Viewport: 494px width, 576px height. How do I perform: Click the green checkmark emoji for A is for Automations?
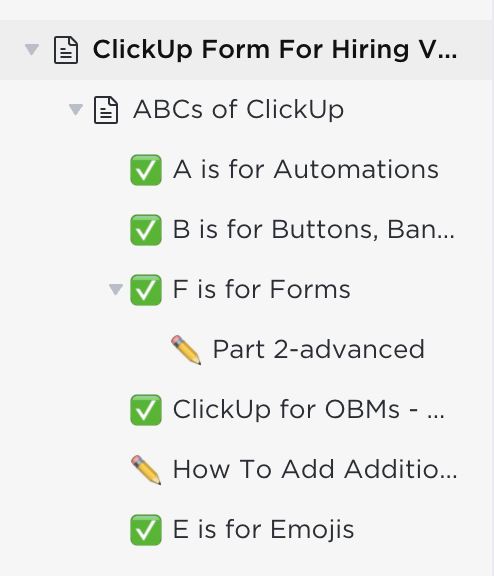coord(146,170)
